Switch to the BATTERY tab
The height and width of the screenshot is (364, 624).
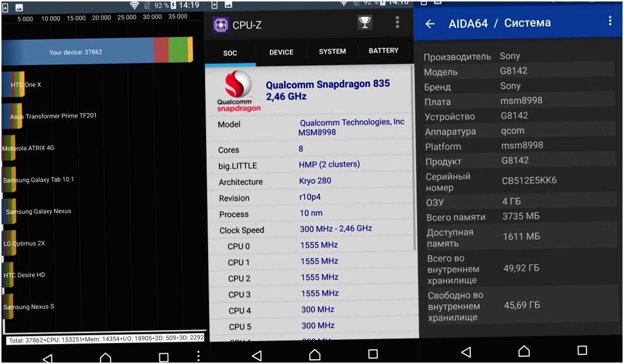coord(383,51)
